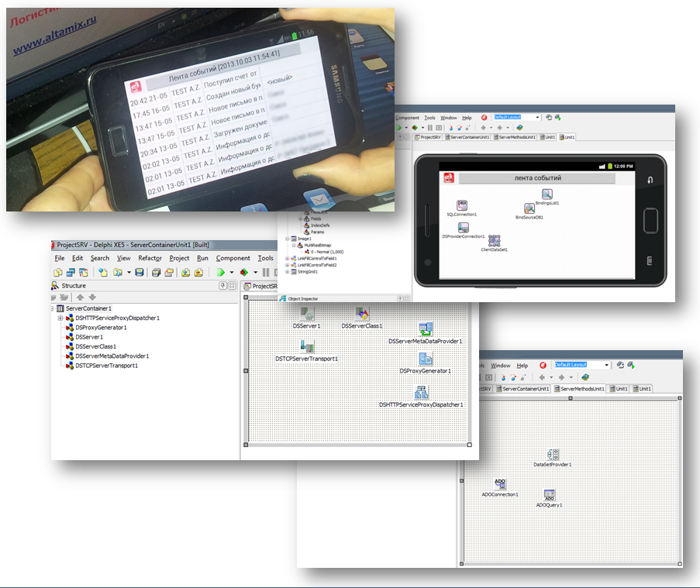
Task: Click the back arrow button on designer phone frame
Action: [650, 180]
